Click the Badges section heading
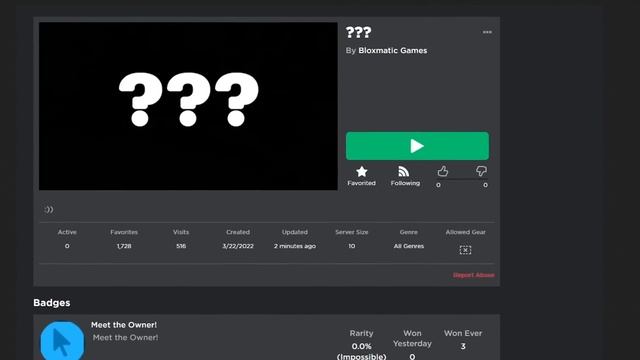The width and height of the screenshot is (640, 360). (52, 303)
